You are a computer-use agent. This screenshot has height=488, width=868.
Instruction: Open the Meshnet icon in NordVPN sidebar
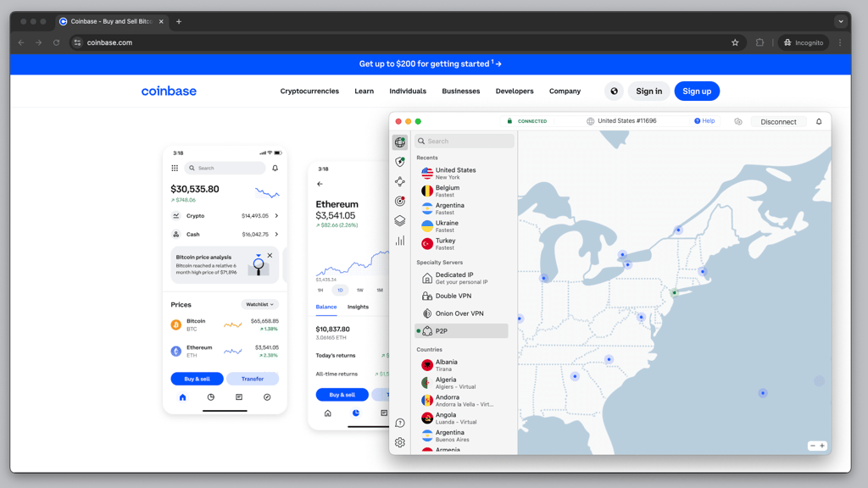point(400,181)
